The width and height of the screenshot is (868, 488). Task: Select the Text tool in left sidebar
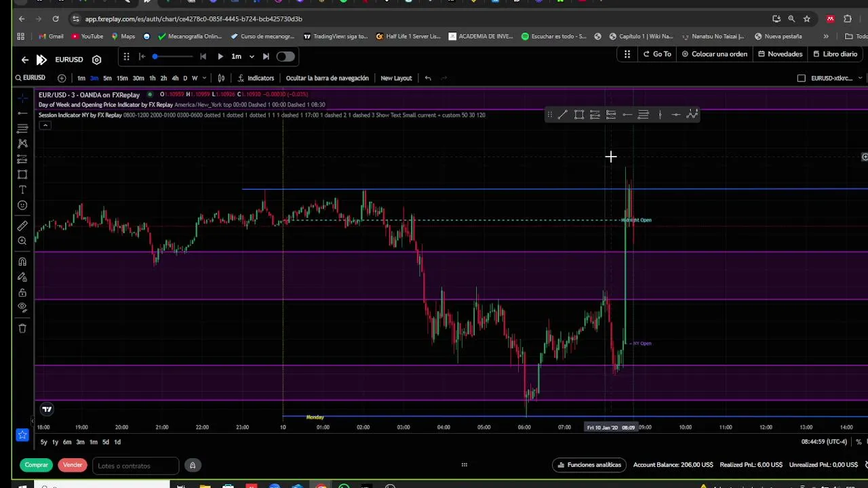tap(22, 190)
